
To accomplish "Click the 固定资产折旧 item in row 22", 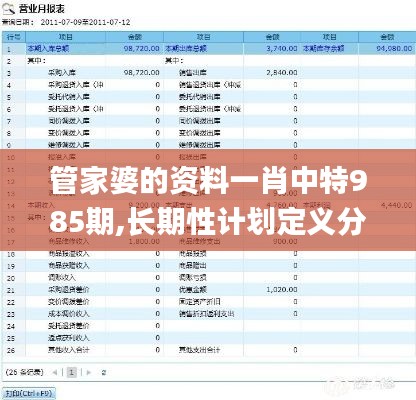I will (200, 302).
